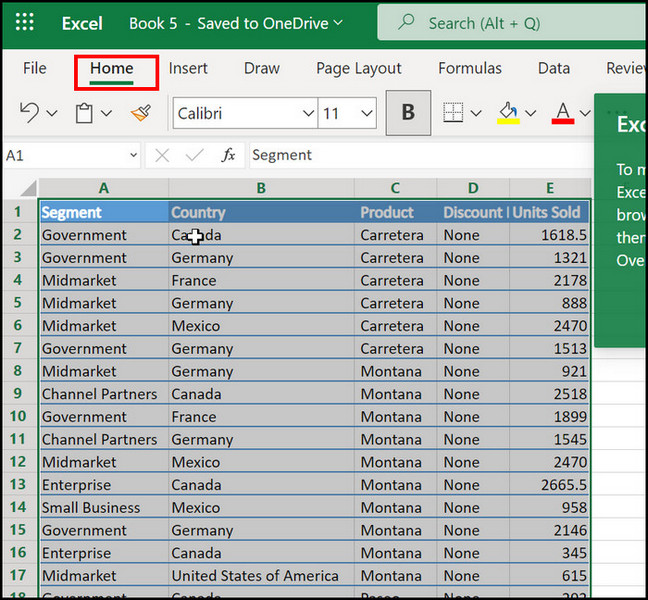Click cell with value 1618.5
Image resolution: width=648 pixels, height=600 pixels.
click(550, 235)
